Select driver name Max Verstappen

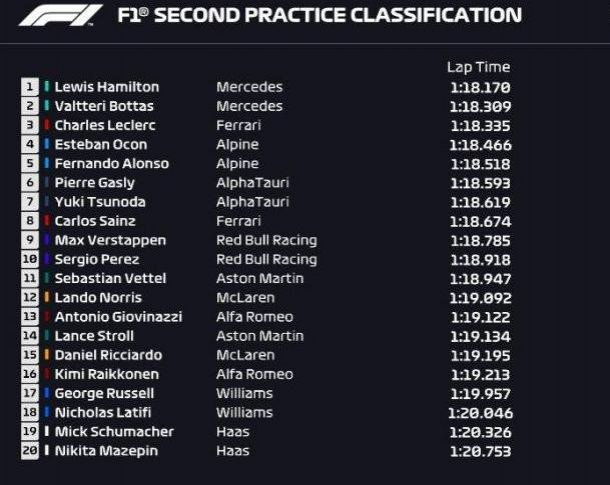click(110, 240)
